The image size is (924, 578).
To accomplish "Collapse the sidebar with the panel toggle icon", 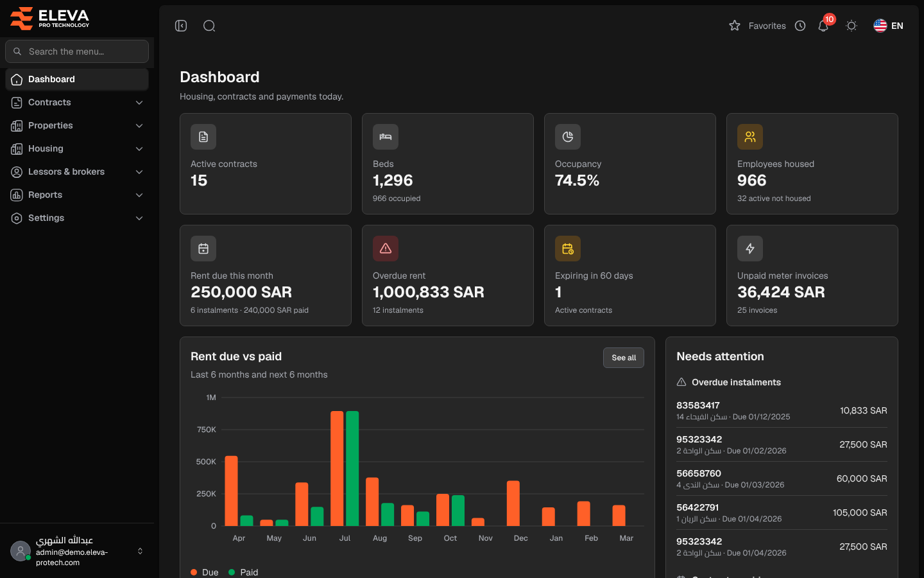I will click(181, 26).
